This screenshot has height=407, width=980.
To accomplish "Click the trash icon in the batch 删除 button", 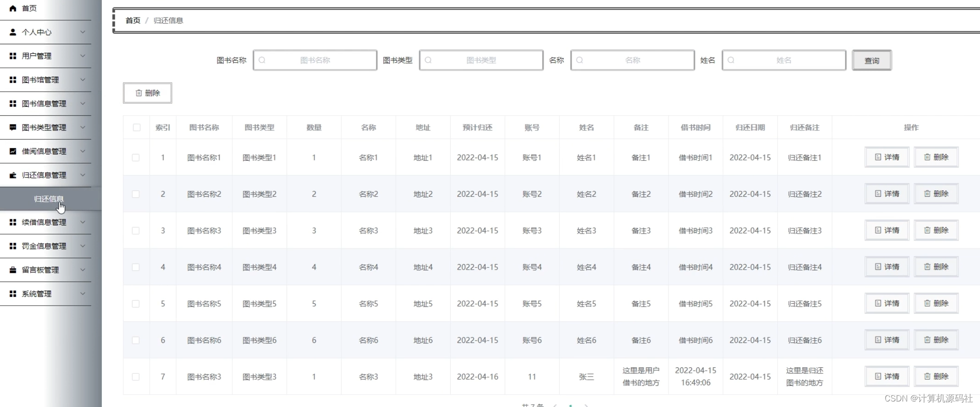I will coord(139,93).
